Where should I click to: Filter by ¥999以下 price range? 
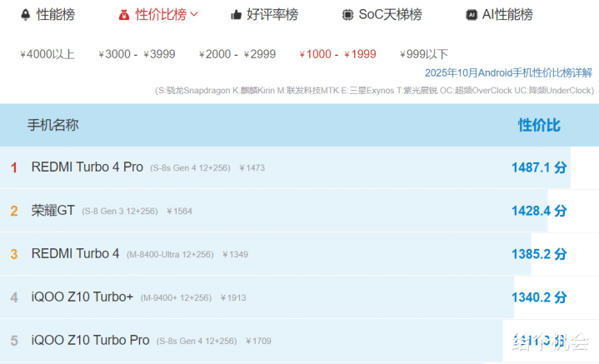coord(424,54)
